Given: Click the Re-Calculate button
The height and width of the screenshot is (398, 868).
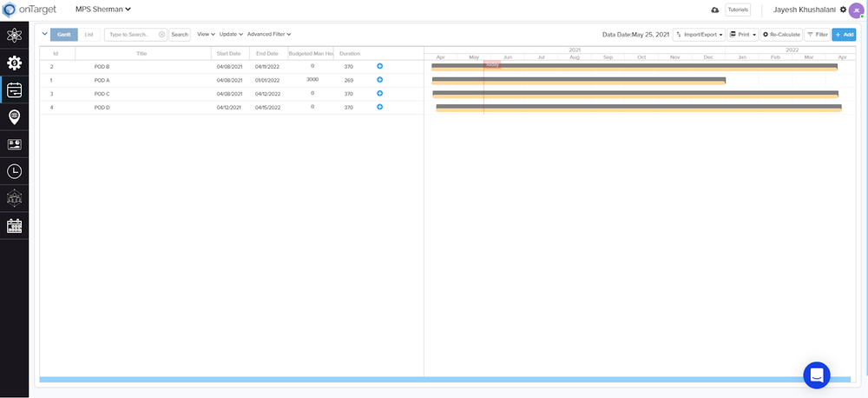Looking at the screenshot, I should [x=781, y=35].
